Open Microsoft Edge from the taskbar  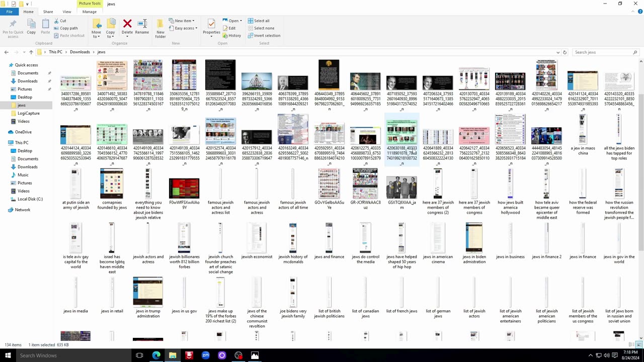(x=156, y=355)
